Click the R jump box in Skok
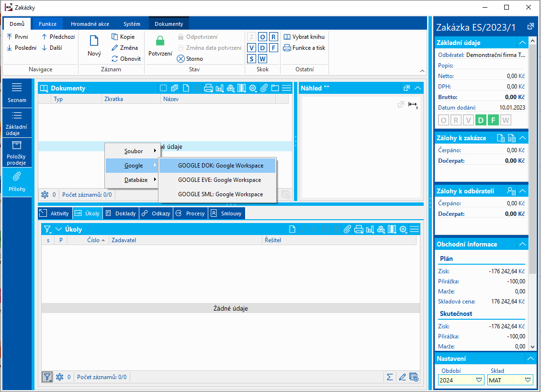This screenshot has width=541, height=392. coord(273,37)
